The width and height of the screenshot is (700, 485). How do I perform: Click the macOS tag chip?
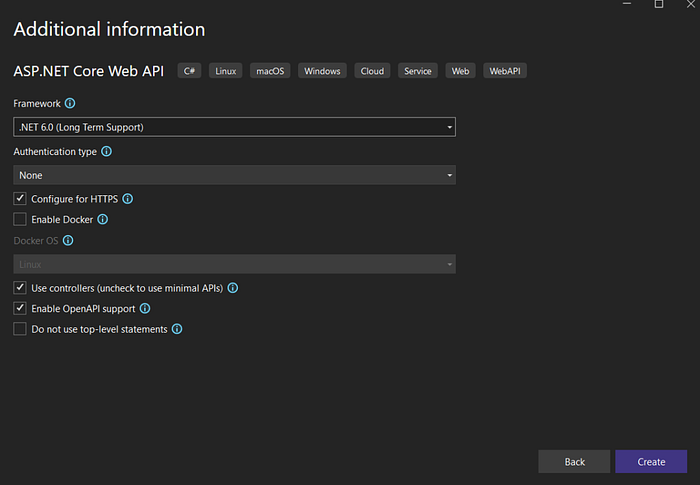click(x=270, y=71)
